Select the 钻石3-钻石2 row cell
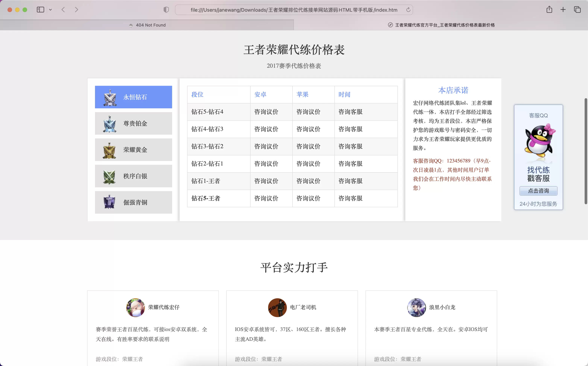 pyautogui.click(x=219, y=147)
